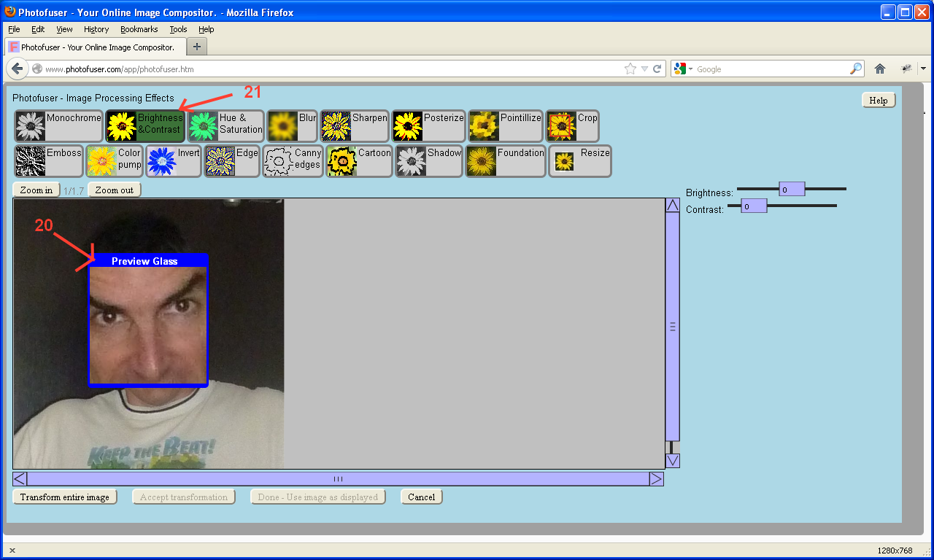Go to the Firefox home page
934x560 pixels.
tap(880, 69)
